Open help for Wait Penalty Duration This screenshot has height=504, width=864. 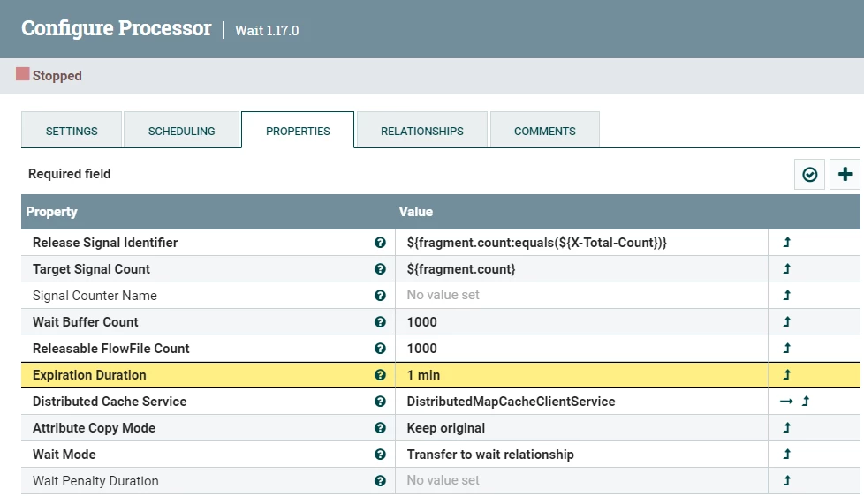pos(380,480)
